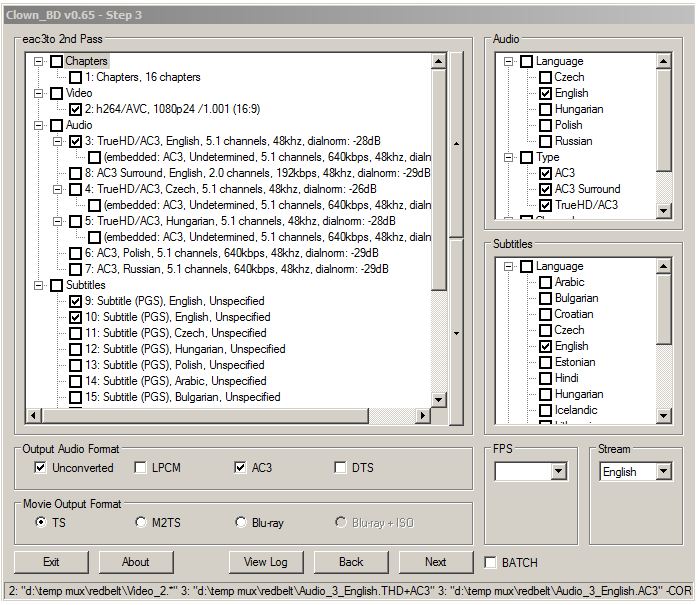
Task: Collapse Type node in Audio filter panel
Action: coord(508,158)
